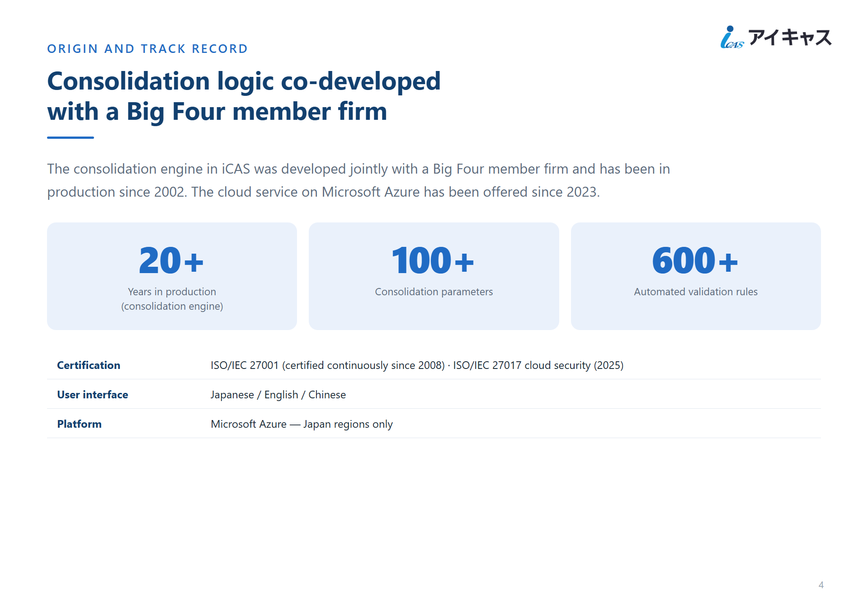The image size is (868, 614).
Task: Click 'Japanese / English / Chinese' value
Action: [x=278, y=395]
